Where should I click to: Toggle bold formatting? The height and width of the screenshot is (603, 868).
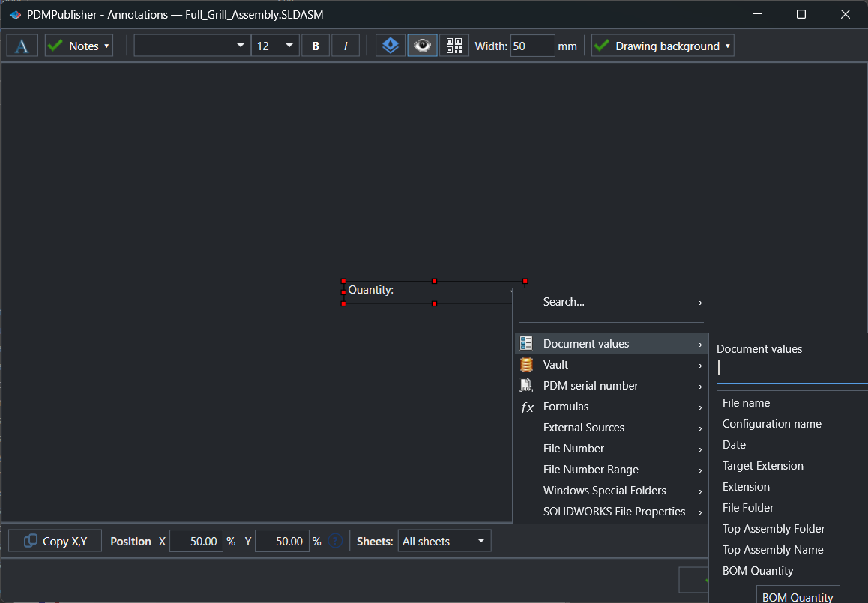(x=316, y=46)
